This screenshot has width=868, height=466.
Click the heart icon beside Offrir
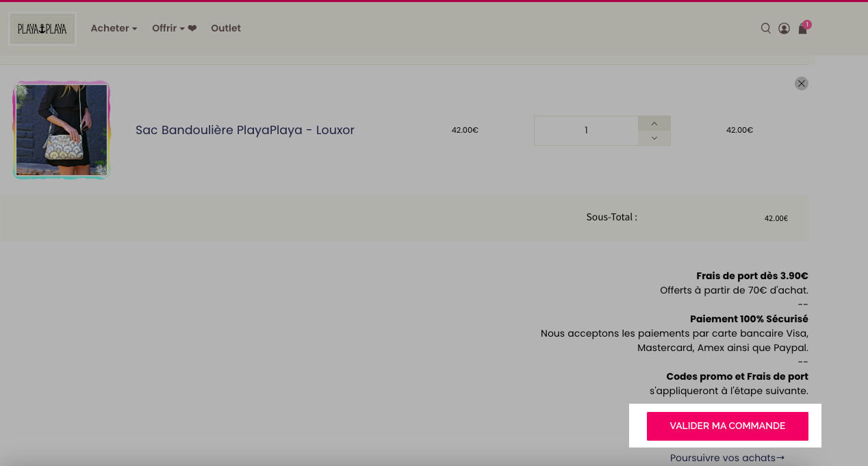[x=192, y=28]
